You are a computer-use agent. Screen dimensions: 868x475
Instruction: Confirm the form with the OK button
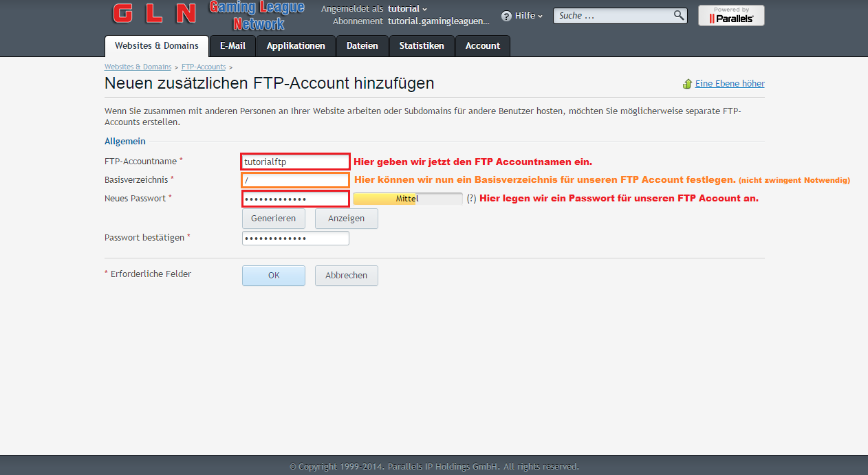(x=273, y=276)
